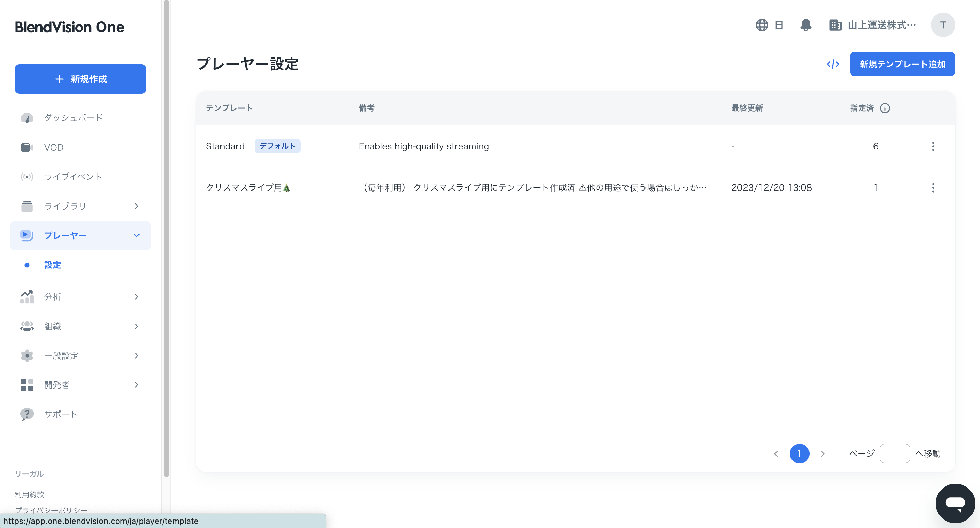Open the notifications bell
980x528 pixels.
click(805, 25)
